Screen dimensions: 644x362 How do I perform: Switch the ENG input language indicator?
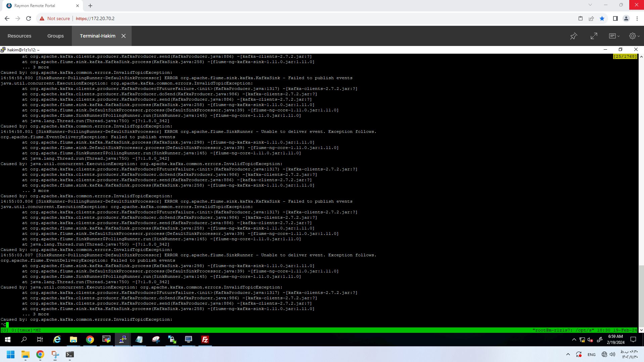(x=592, y=355)
